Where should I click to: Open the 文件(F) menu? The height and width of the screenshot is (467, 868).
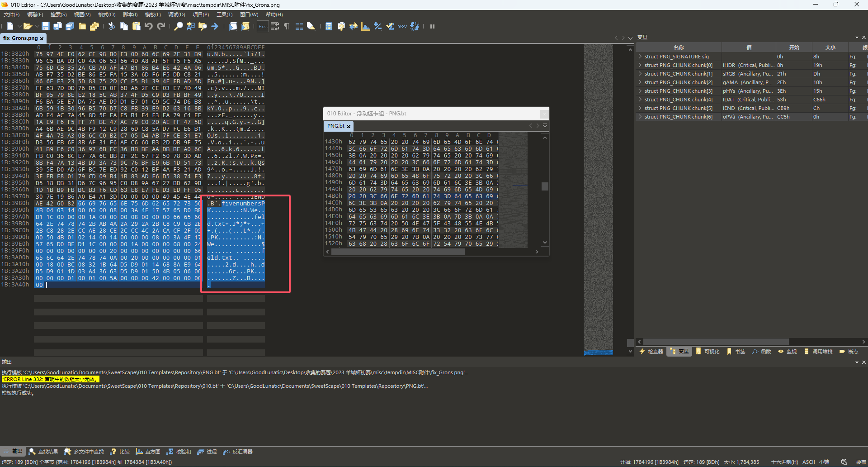click(12, 14)
